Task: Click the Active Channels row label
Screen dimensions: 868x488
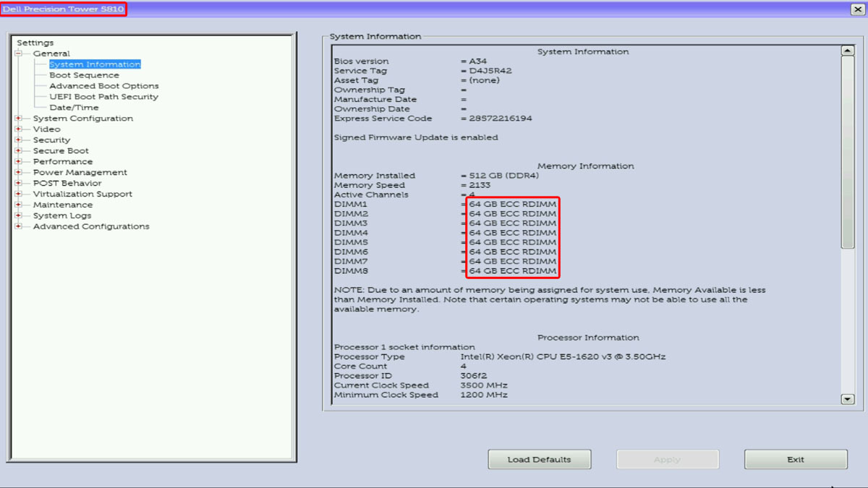Action: [371, 195]
